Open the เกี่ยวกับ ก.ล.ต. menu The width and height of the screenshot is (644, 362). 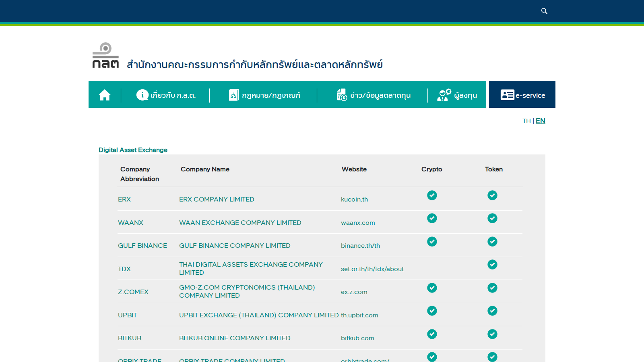point(173,95)
